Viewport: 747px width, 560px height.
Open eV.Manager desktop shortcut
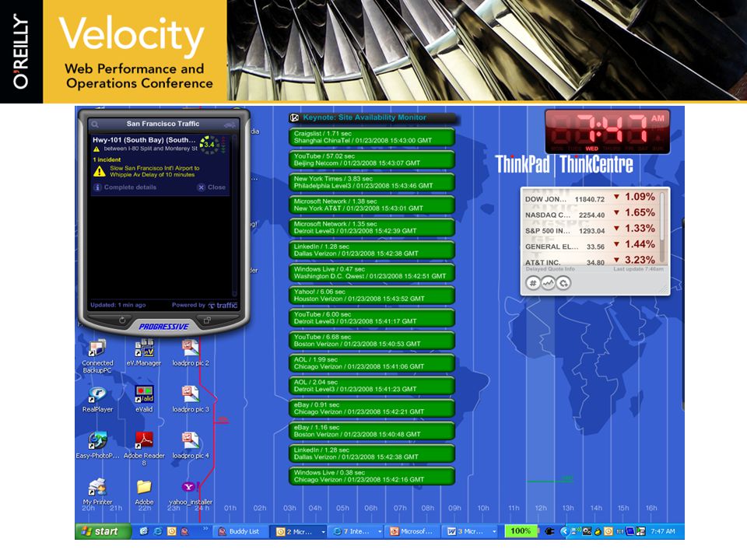coord(144,353)
